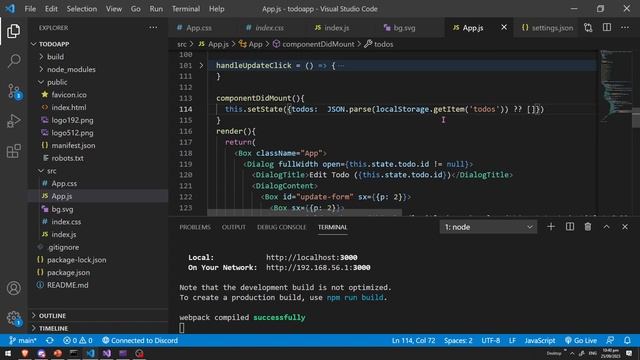Open the DEBUG CONSOLE panel tab
640x360 pixels.
[281, 227]
